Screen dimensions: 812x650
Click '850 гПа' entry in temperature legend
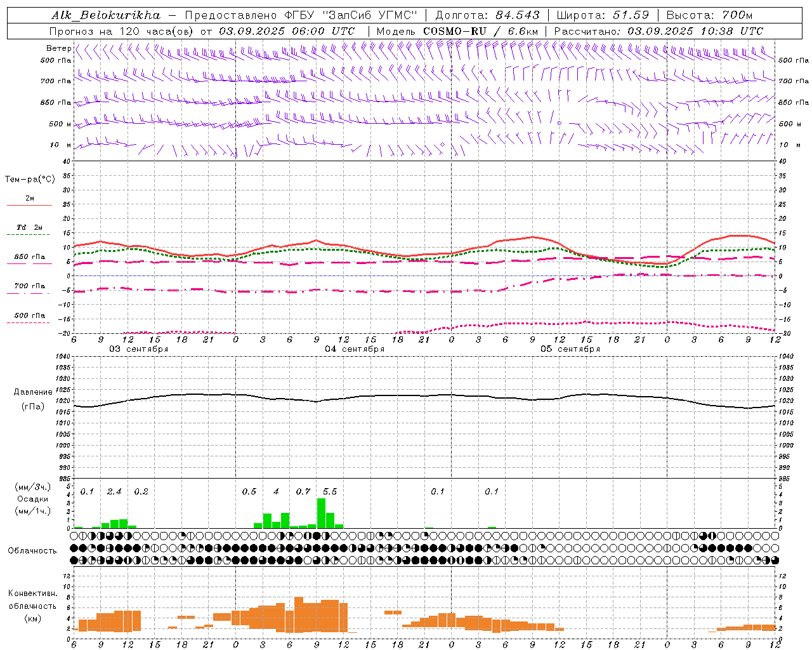(x=29, y=256)
